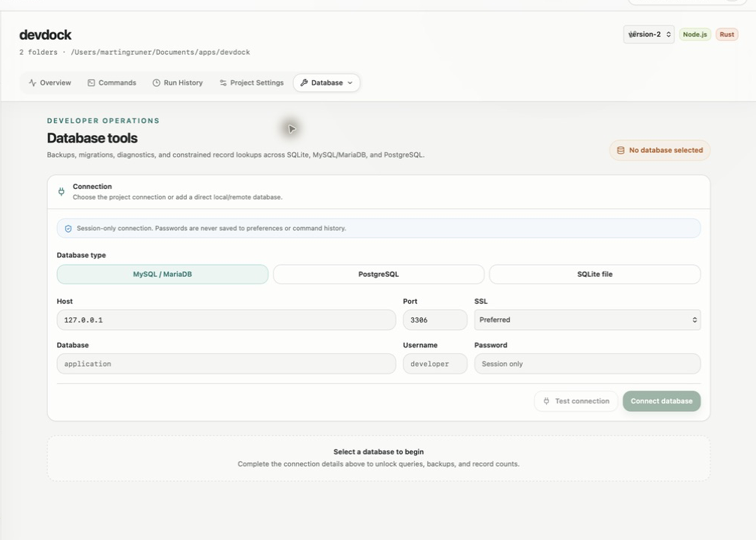This screenshot has height=540, width=756.
Task: Select SQLite file database type
Action: [595, 274]
